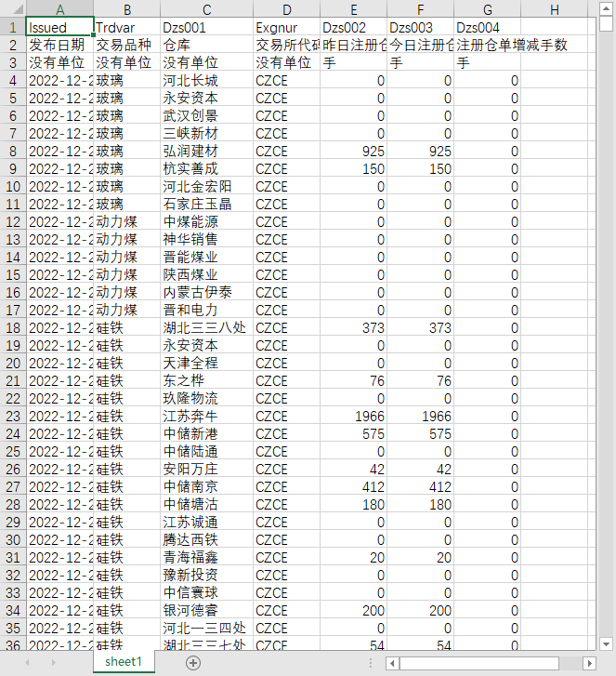Select cell containing '青海福鑫'

(x=207, y=557)
